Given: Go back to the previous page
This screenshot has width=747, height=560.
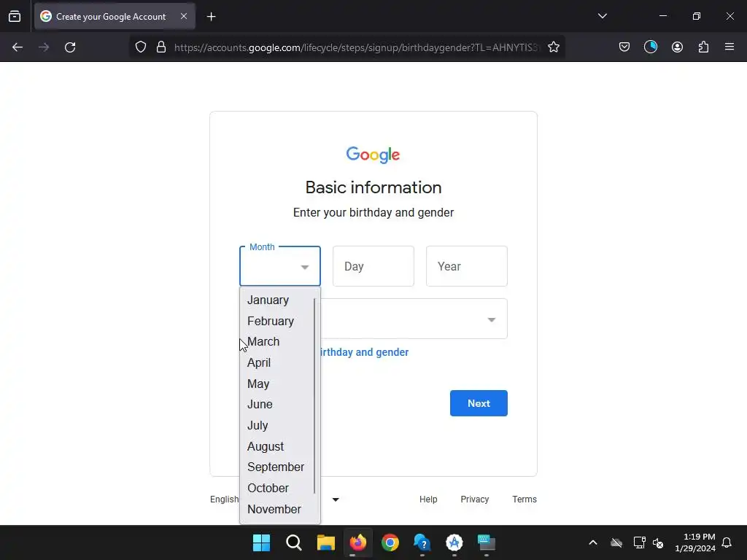Looking at the screenshot, I should pos(18,47).
